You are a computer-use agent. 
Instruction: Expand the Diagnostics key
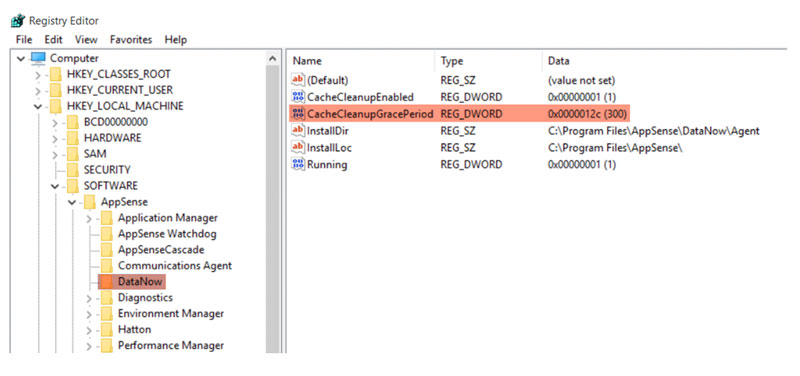[x=89, y=298]
